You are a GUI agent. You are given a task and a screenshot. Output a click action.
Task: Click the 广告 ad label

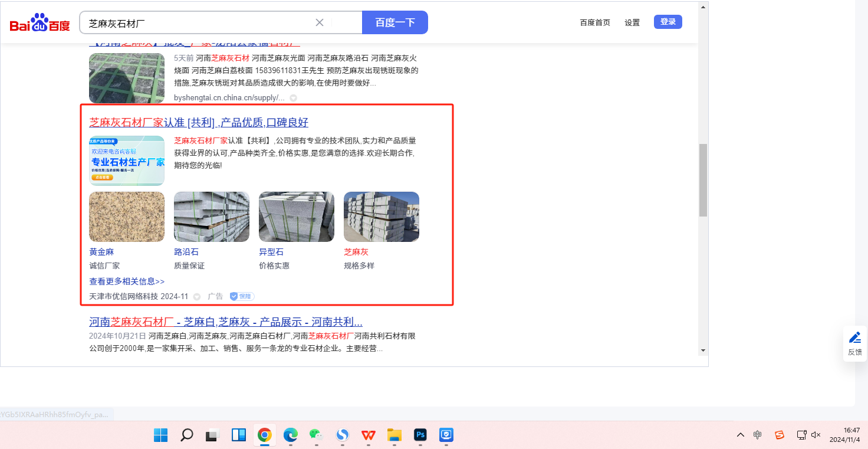tap(215, 296)
